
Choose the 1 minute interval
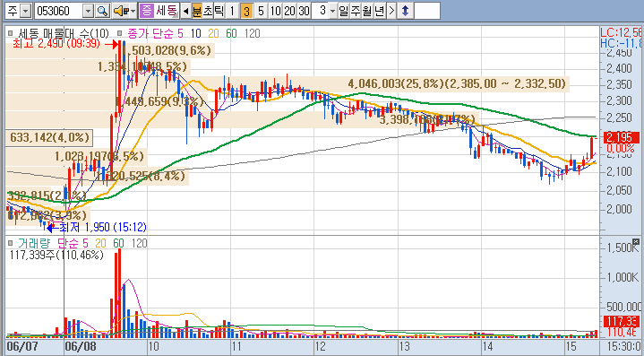232,11
